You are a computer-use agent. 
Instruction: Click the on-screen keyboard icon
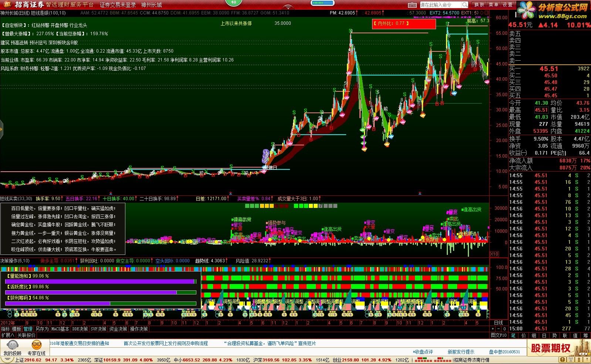coord(412,5)
